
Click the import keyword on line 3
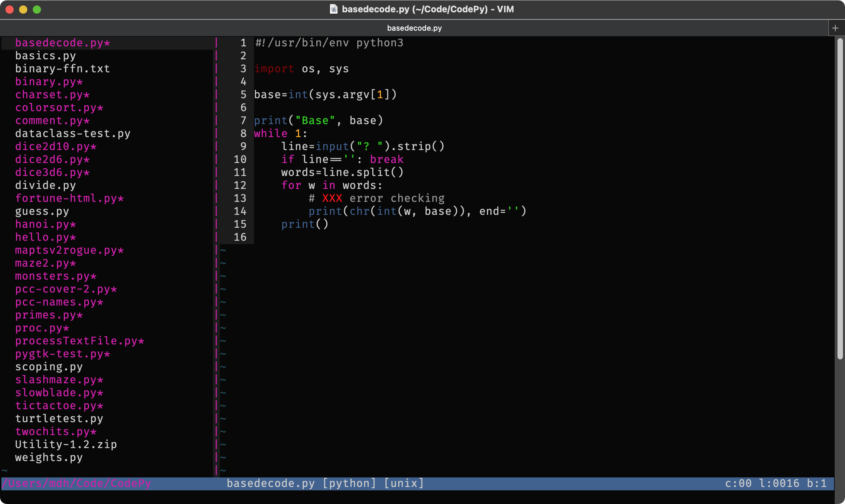[274, 69]
